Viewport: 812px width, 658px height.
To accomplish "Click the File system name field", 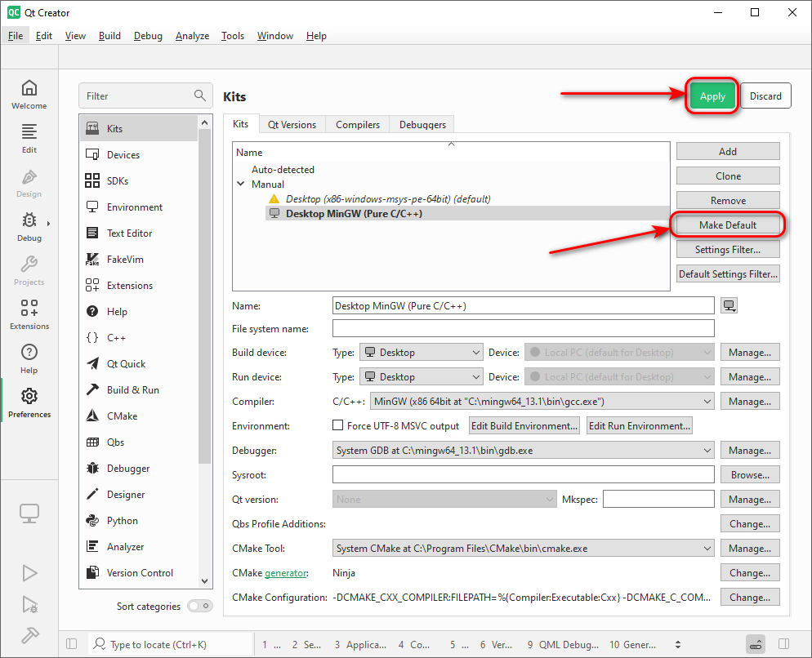I will (x=523, y=328).
